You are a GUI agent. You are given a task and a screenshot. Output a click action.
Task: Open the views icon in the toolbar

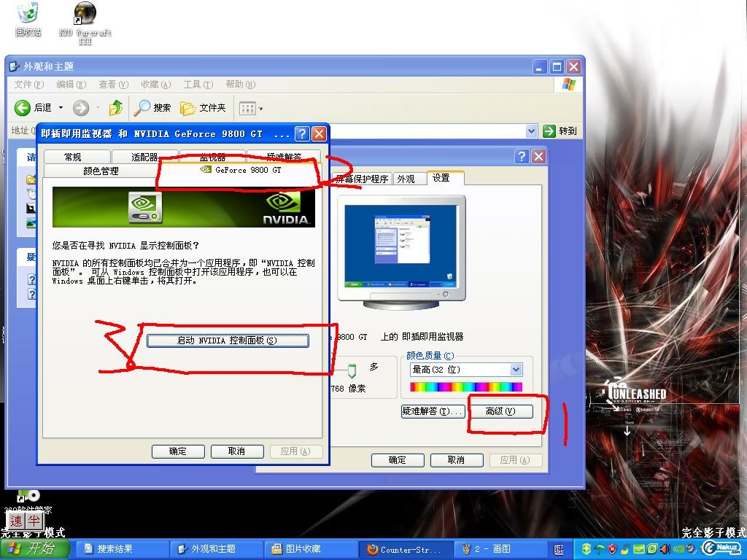pyautogui.click(x=247, y=109)
